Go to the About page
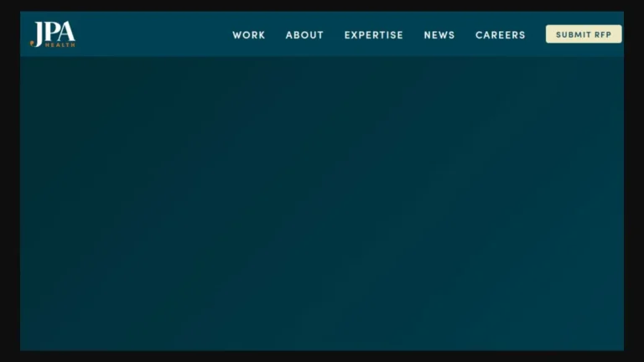Screen dimensions: 644x362 click(304, 35)
